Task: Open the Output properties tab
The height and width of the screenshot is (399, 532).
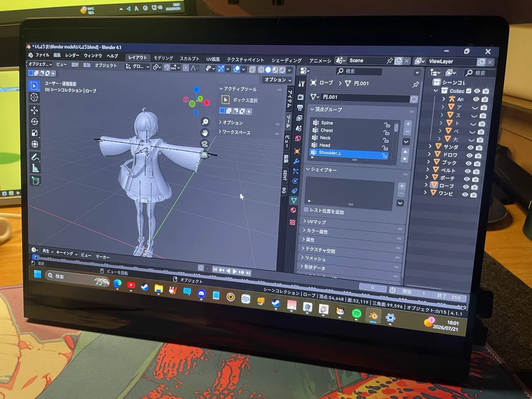Action: 300,108
